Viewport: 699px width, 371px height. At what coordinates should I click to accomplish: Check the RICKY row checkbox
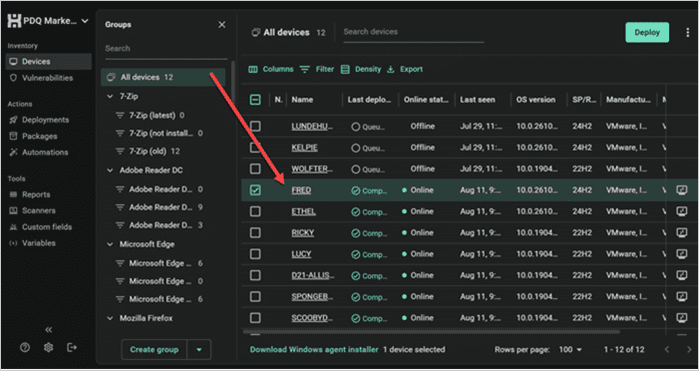pos(255,233)
